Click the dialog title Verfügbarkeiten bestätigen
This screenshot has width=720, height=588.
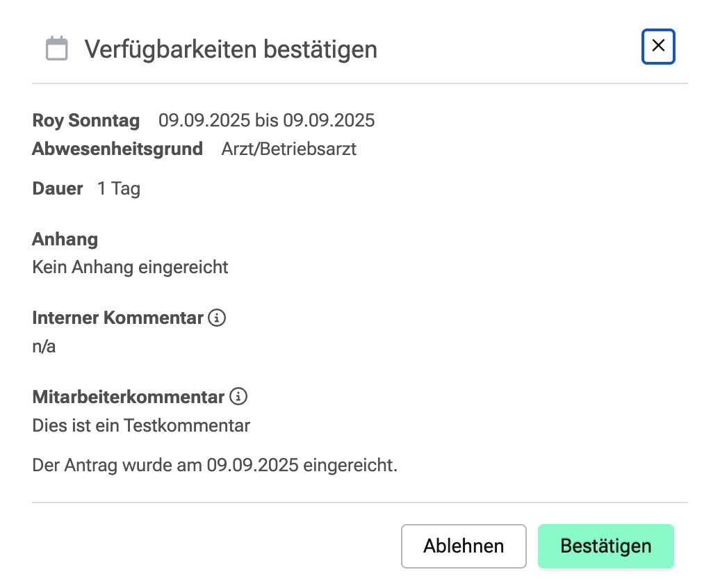231,49
